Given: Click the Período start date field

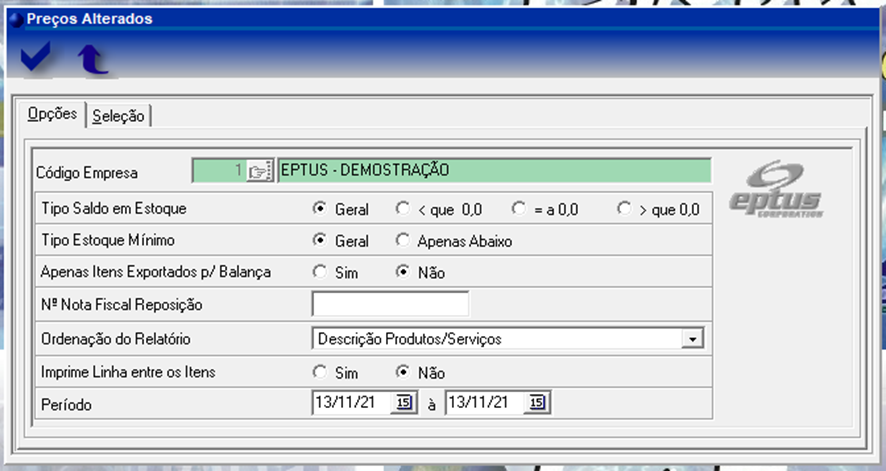Looking at the screenshot, I should (351, 403).
